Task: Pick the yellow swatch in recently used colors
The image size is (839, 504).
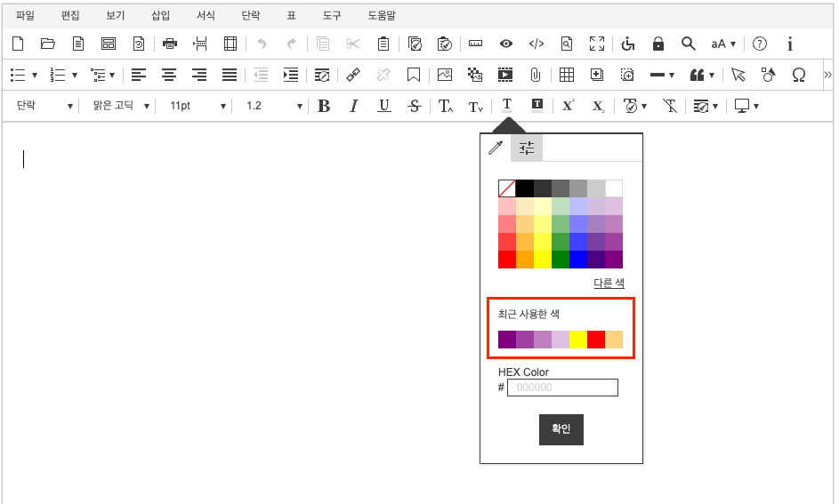Action: click(578, 339)
